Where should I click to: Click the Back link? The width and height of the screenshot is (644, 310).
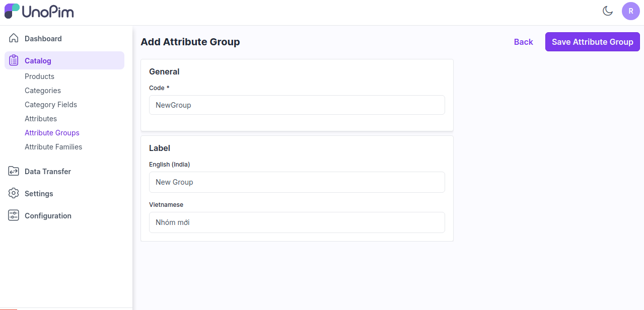tap(523, 42)
